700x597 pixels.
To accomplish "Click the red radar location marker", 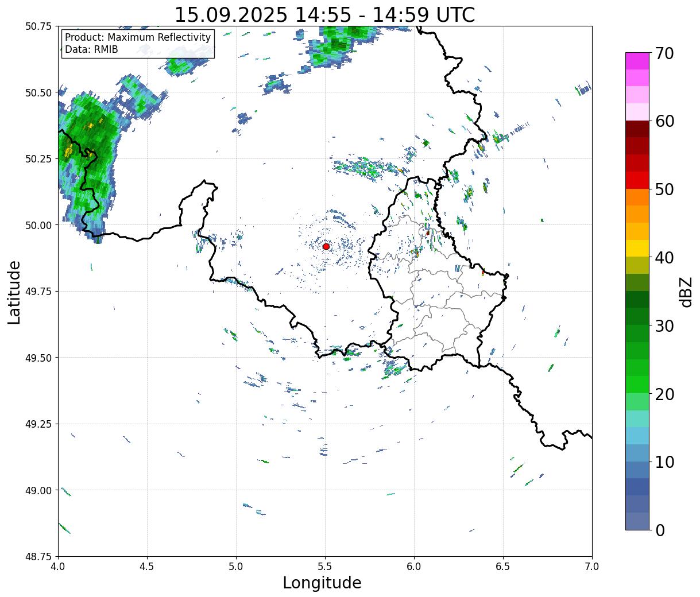I will pos(326,246).
